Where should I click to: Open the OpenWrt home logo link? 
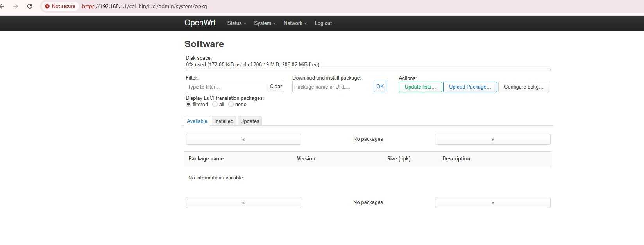click(200, 23)
